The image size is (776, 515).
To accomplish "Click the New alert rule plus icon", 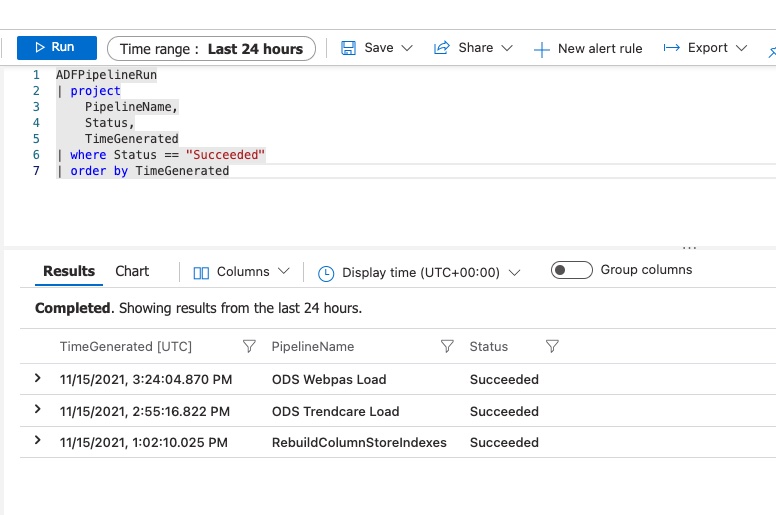I will [541, 49].
